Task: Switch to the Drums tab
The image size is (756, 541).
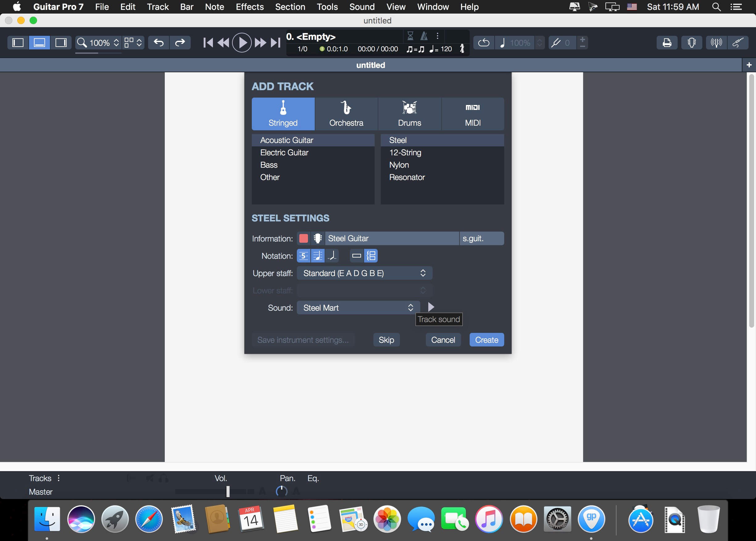Action: [409, 114]
